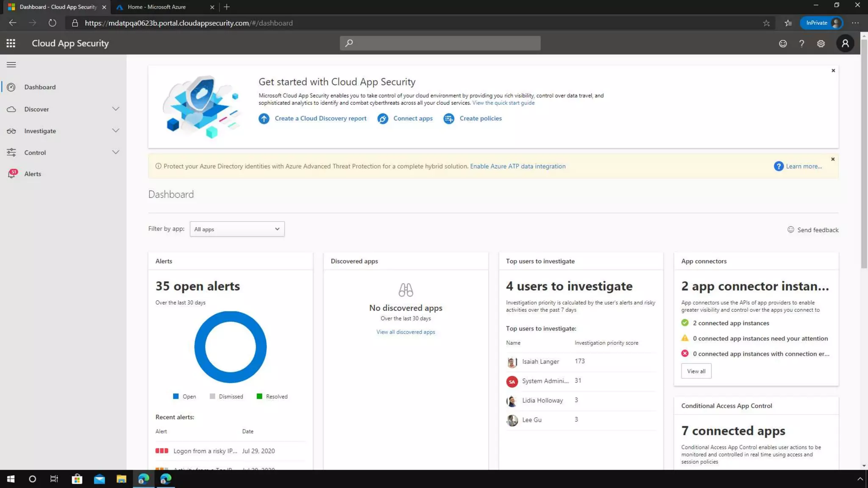This screenshot has width=868, height=488.
Task: Select Dashboard in the sidebar
Action: coord(40,87)
